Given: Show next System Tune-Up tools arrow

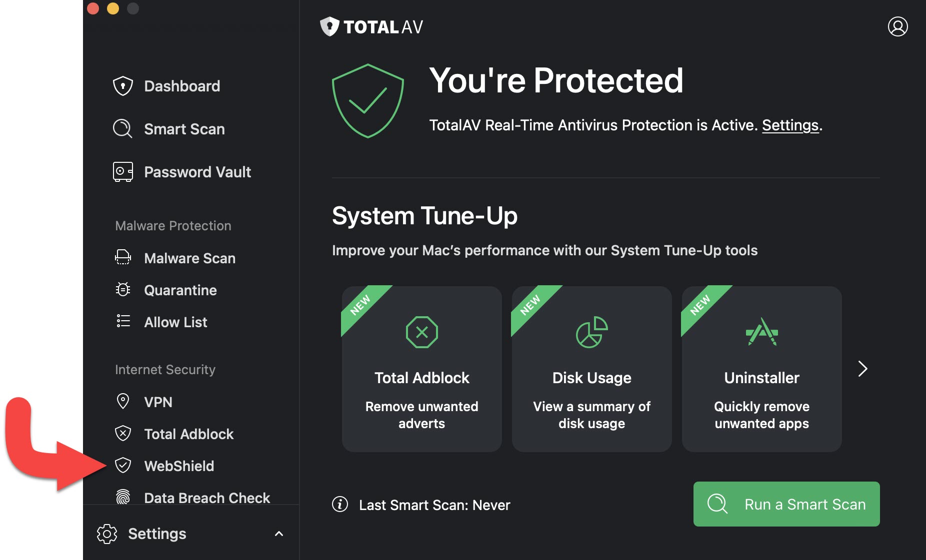Looking at the screenshot, I should pos(862,369).
